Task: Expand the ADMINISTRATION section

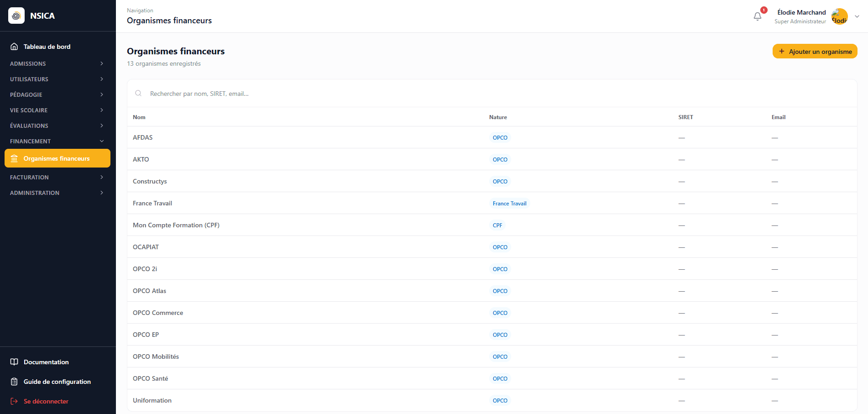Action: pos(58,193)
